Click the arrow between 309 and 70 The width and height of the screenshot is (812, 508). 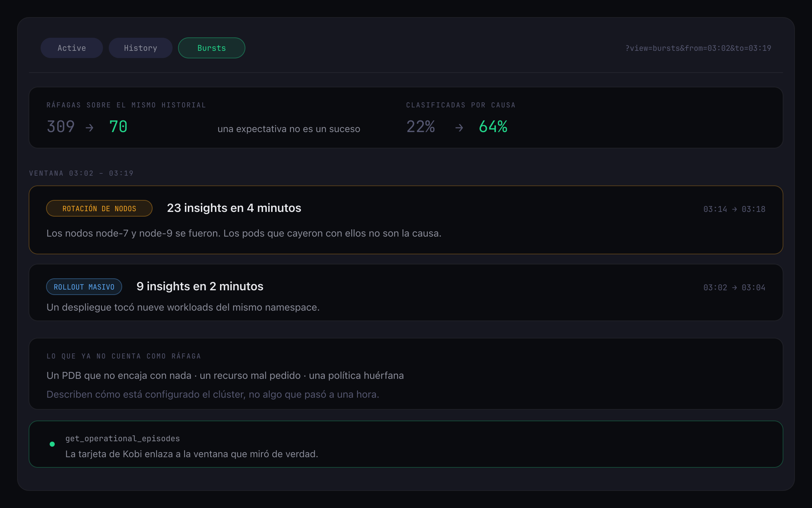coord(90,128)
